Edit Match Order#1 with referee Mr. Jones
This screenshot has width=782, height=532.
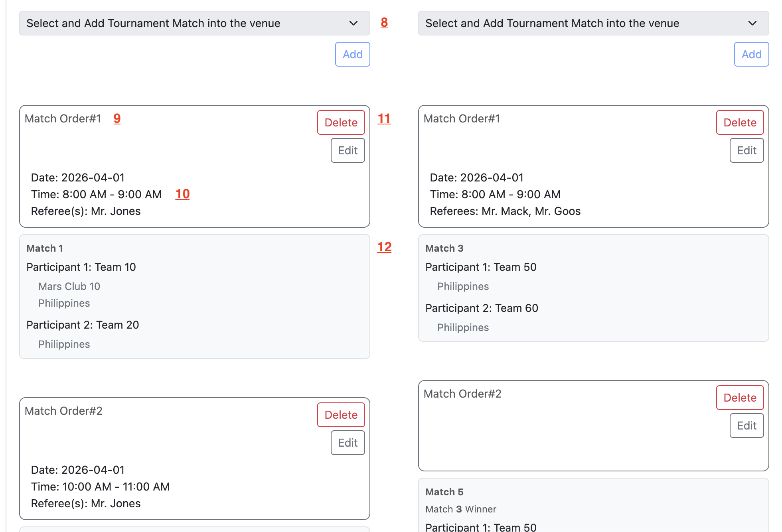pos(348,150)
